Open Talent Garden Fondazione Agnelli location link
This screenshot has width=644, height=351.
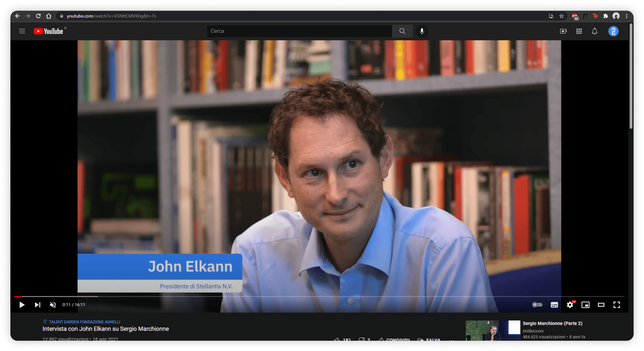point(84,322)
